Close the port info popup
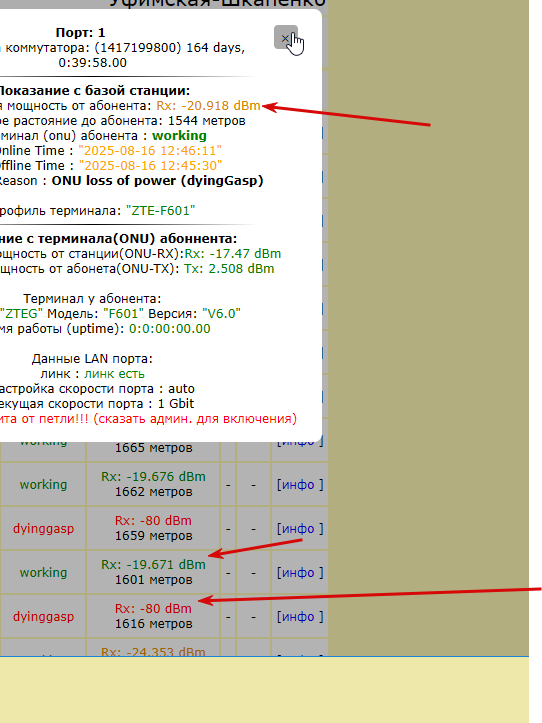 285,37
